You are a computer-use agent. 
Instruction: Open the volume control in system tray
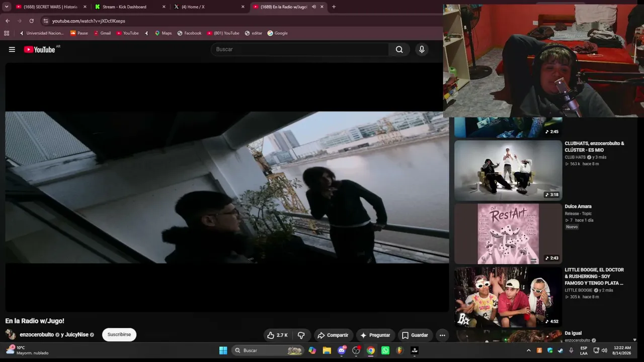pos(604,350)
